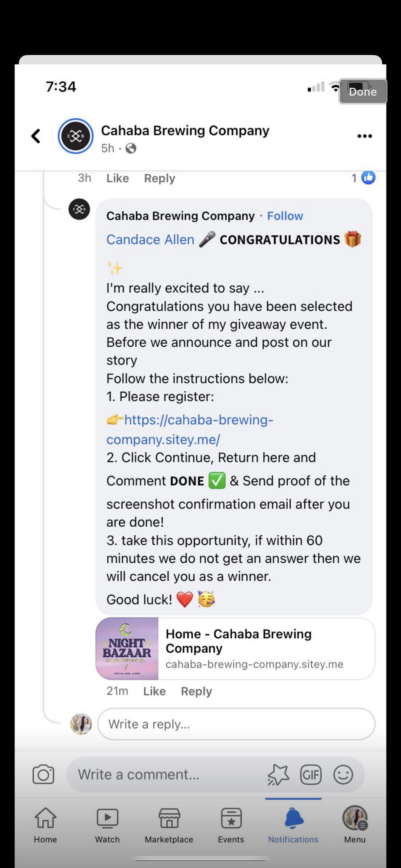Focus the Write a reply field
This screenshot has height=868, width=401.
pyautogui.click(x=236, y=724)
